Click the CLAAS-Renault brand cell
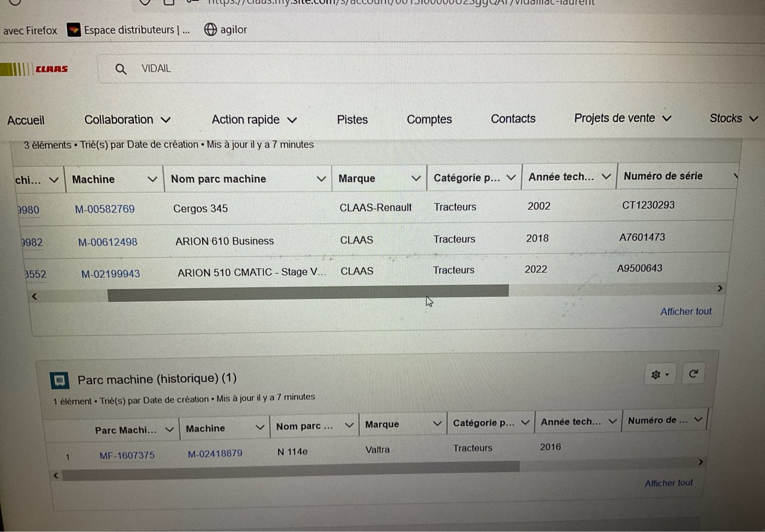The image size is (765, 532). pyautogui.click(x=375, y=207)
